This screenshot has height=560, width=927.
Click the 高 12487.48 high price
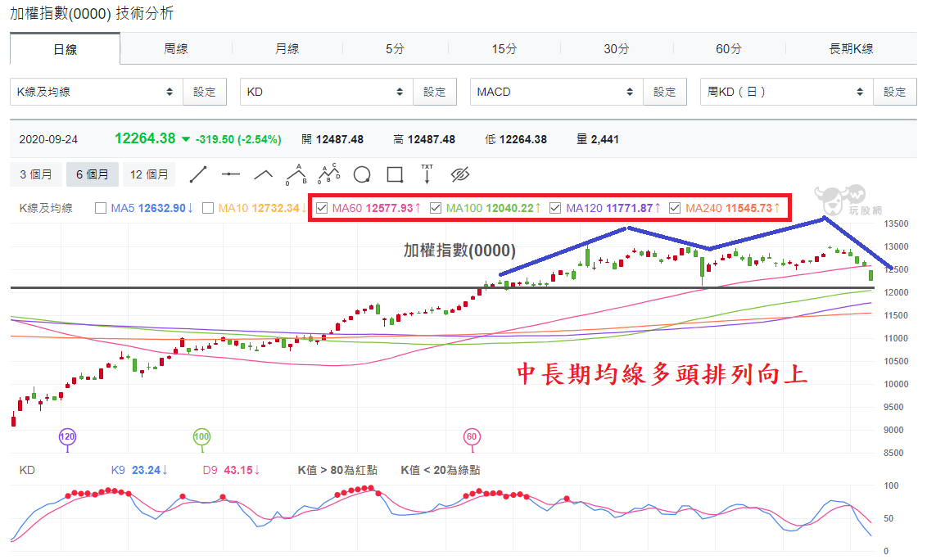(x=424, y=139)
